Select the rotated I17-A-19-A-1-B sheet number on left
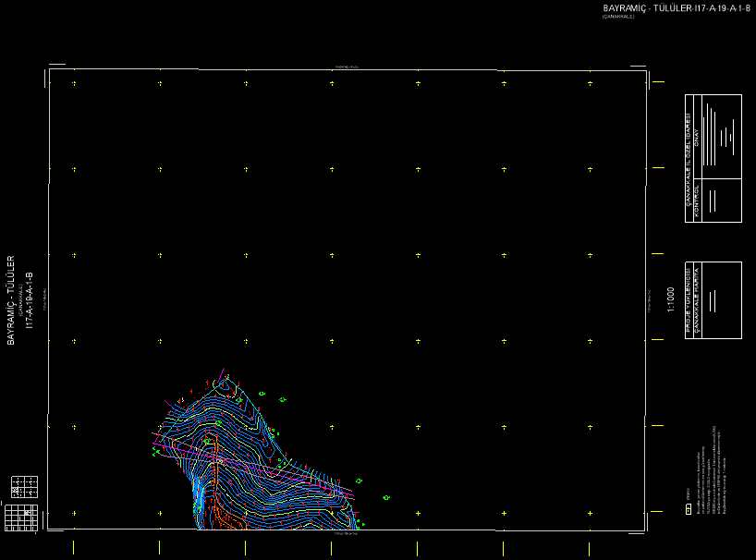The height and width of the screenshot is (560, 756). pyautogui.click(x=30, y=301)
